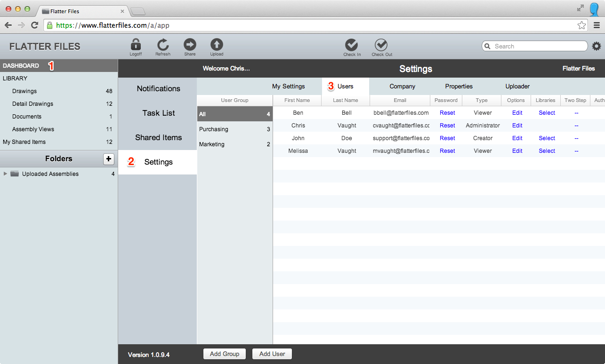Edit options for Chris Vaught

click(x=517, y=126)
